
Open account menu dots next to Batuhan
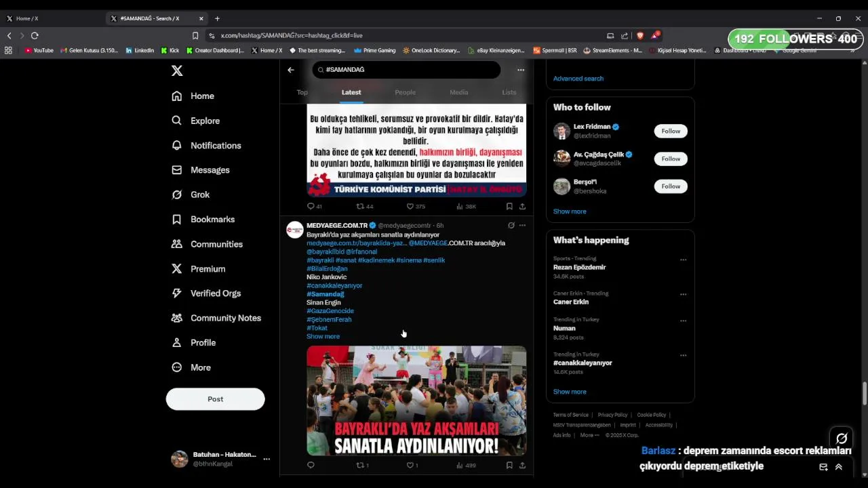[x=267, y=459]
